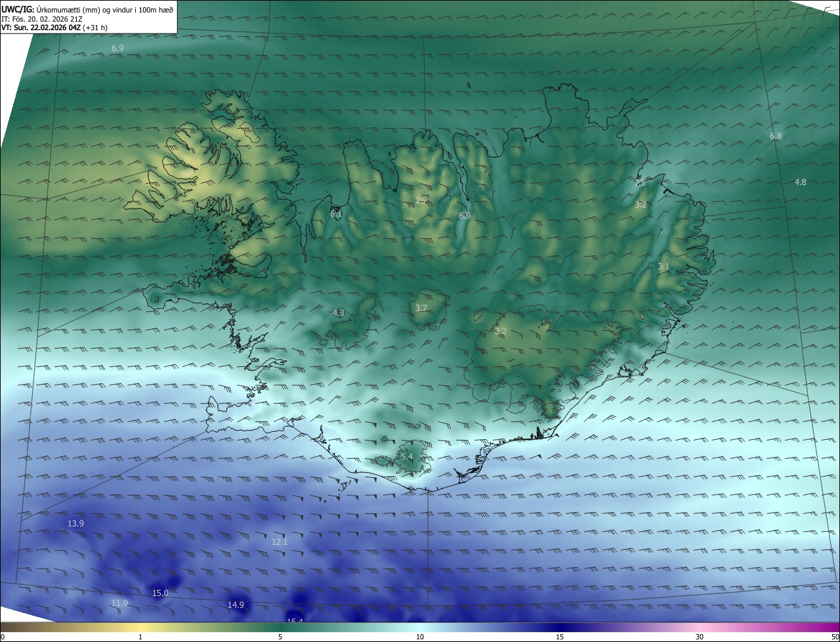The height and width of the screenshot is (642, 840).
Task: Click the 11.9 value label on the map
Action: 119,603
